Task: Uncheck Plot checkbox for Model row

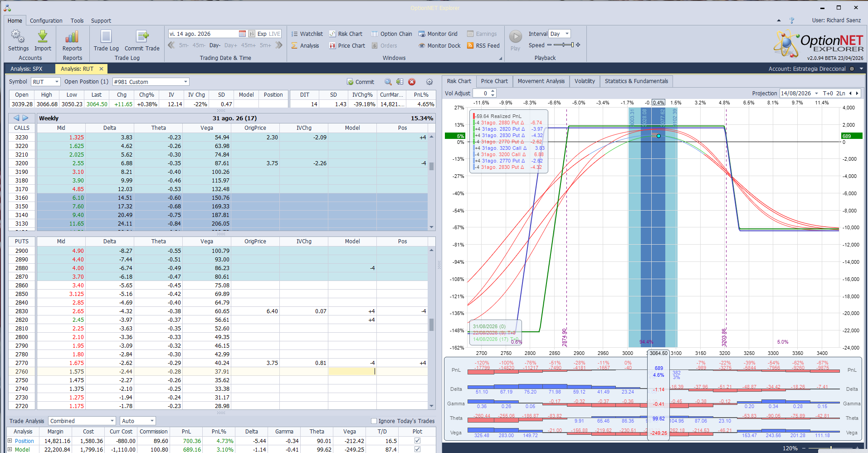Action: pos(417,449)
